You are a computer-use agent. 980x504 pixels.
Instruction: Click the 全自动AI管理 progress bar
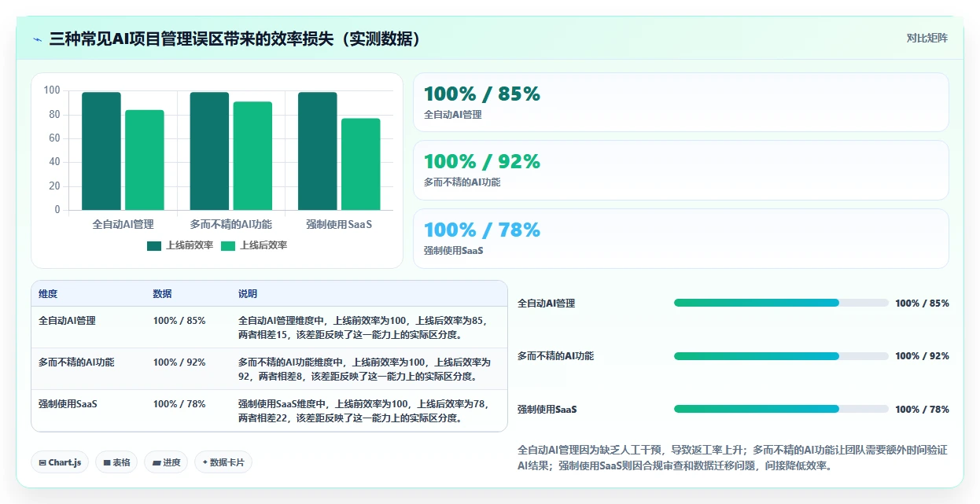coord(781,303)
